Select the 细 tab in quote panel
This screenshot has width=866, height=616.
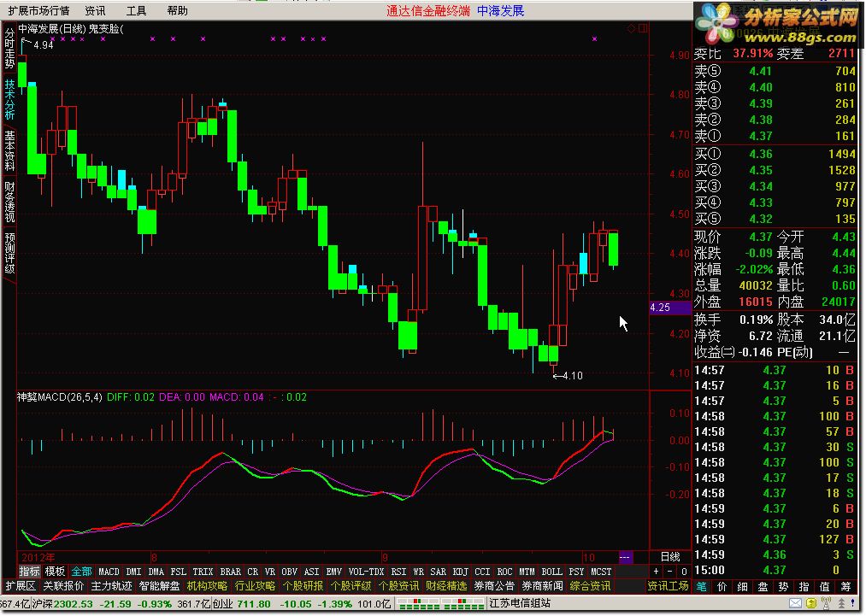click(x=742, y=587)
